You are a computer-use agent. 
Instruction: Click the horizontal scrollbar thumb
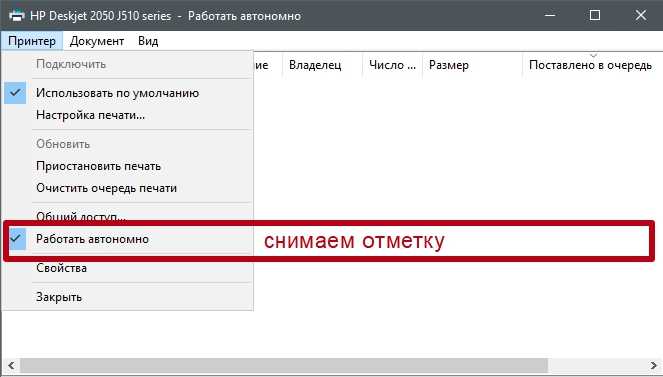(284, 365)
